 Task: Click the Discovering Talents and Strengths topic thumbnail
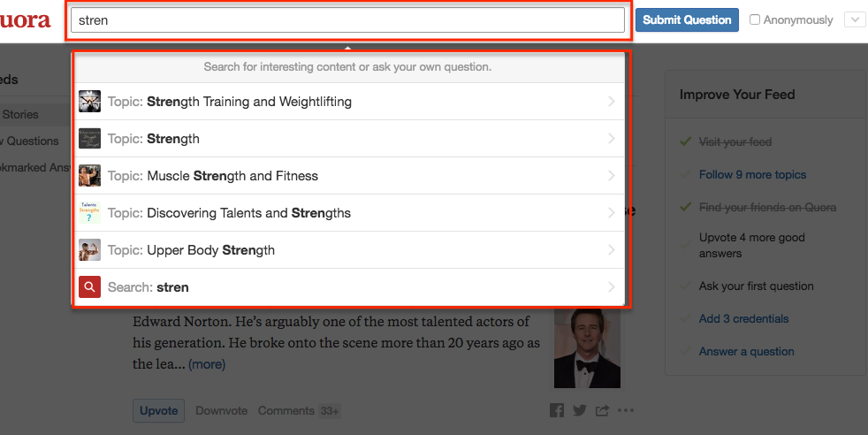(89, 212)
